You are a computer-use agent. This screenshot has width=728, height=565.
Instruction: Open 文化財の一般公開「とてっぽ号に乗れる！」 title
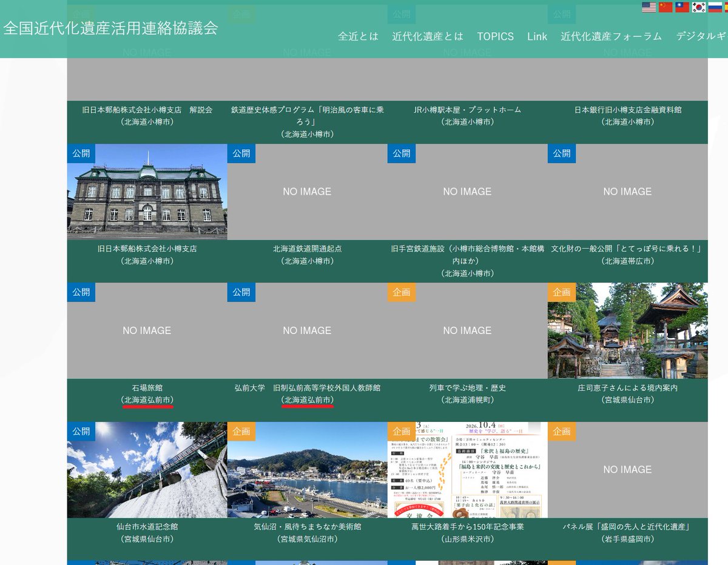click(x=628, y=249)
